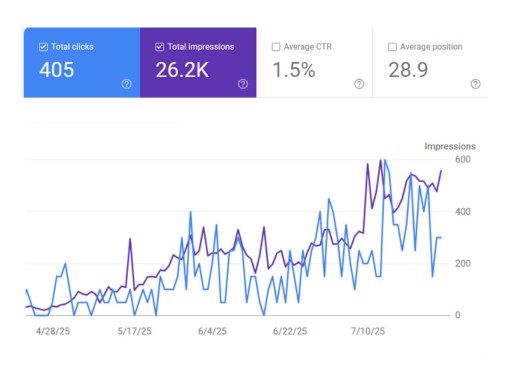Click the 6/22/25 date label

pos(290,331)
